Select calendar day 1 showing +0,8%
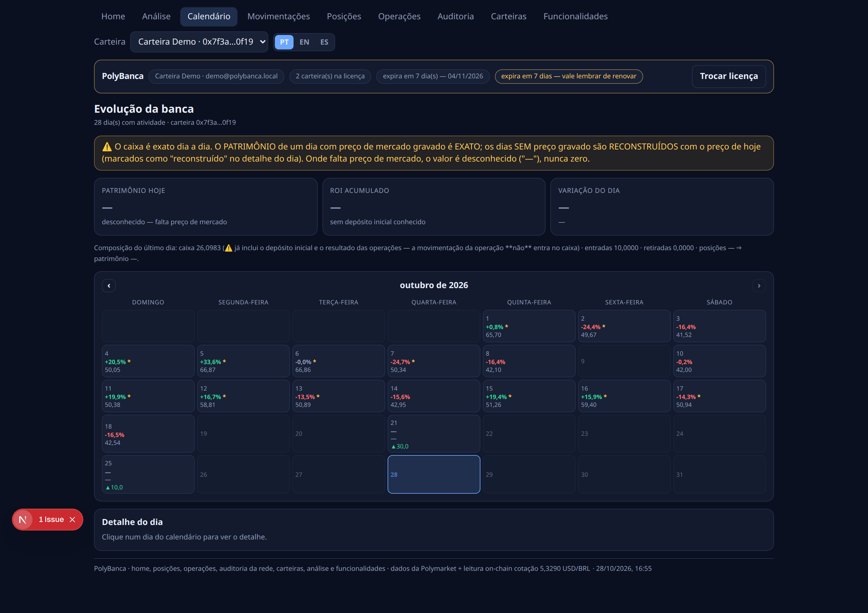Viewport: 868px width, 613px height. (529, 326)
